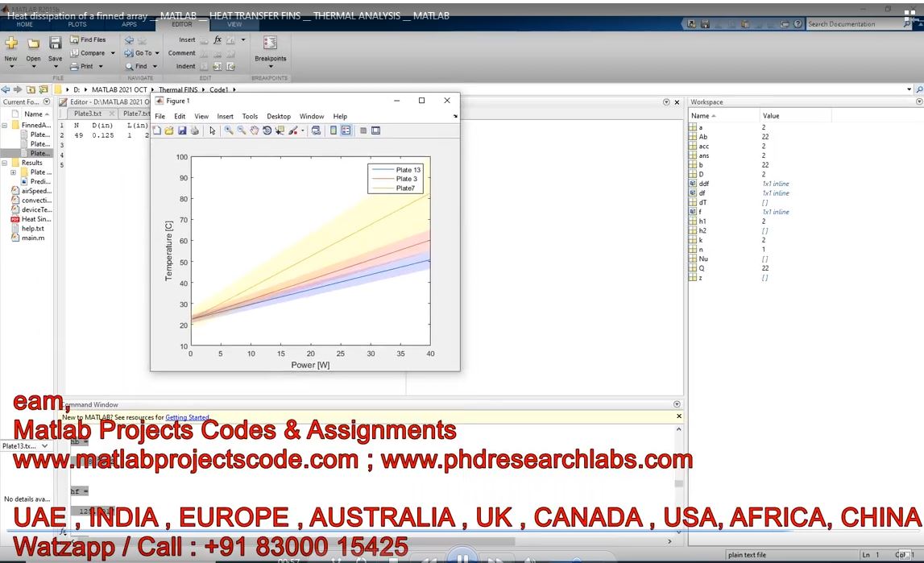Open the Insert menu in Figure 1

click(225, 117)
